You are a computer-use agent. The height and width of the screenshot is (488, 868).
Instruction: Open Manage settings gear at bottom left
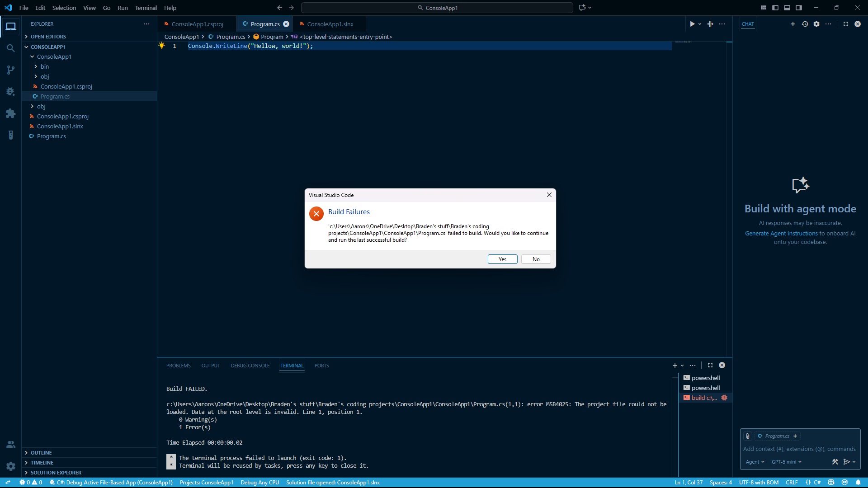pyautogui.click(x=10, y=466)
